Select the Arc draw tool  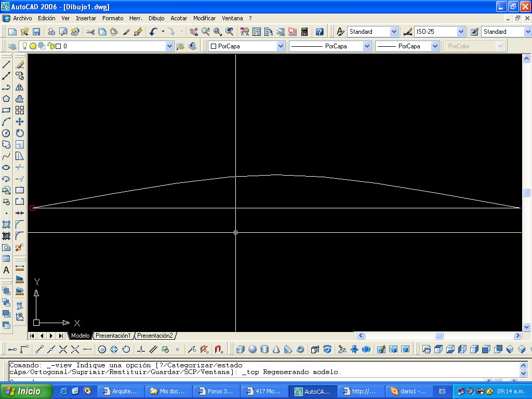6,122
